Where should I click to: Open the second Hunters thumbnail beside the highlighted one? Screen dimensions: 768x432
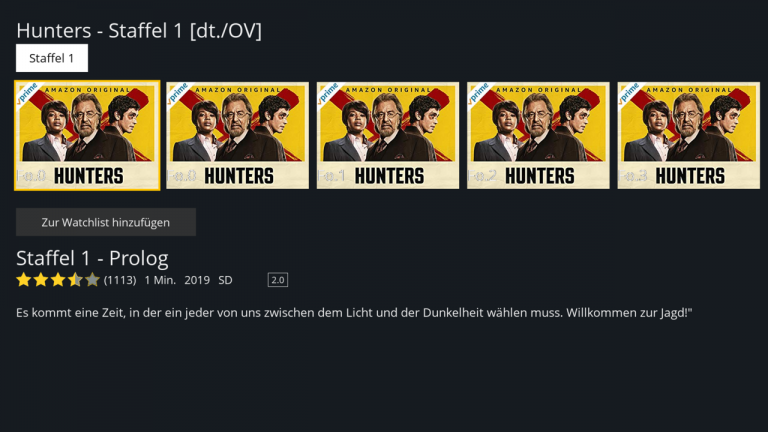(x=238, y=135)
